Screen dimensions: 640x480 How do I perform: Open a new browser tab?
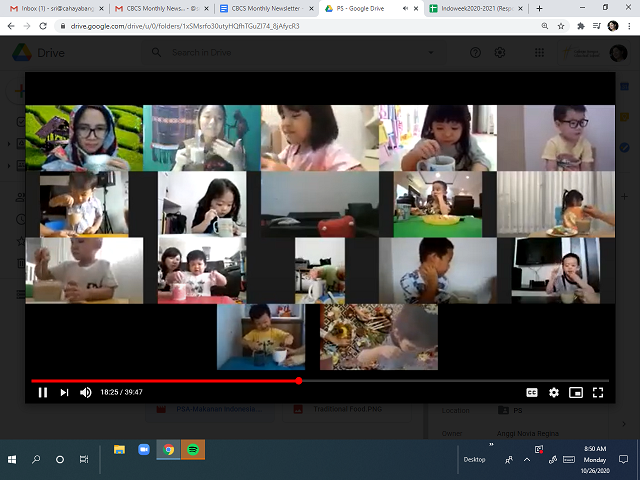(x=541, y=7)
